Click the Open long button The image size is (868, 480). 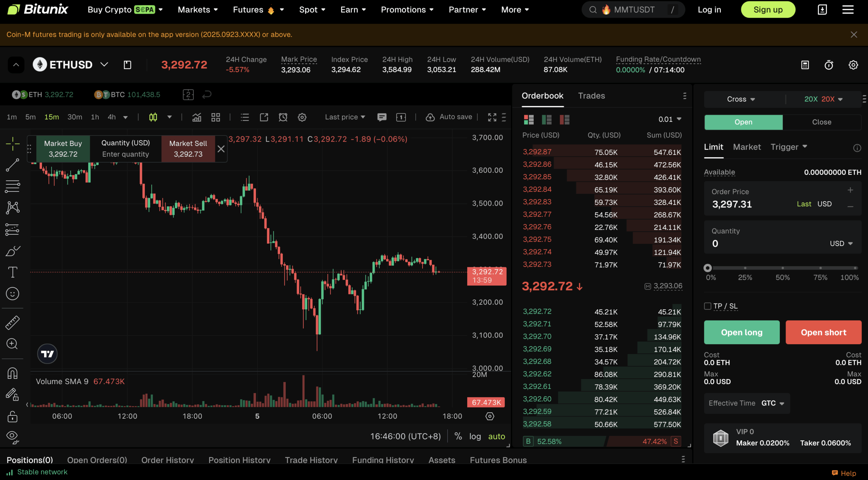click(x=742, y=332)
